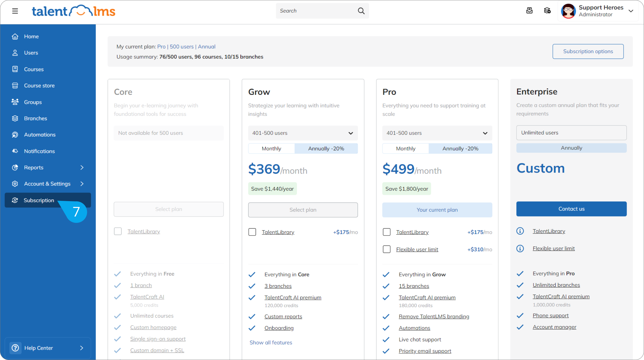Click Your current plan button under Pro
The width and height of the screenshot is (644, 360).
coord(437,210)
